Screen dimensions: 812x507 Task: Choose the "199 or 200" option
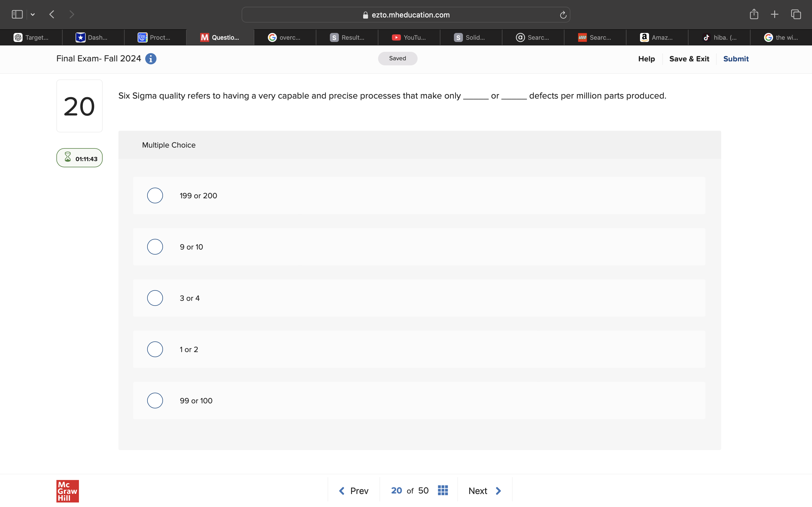click(155, 195)
